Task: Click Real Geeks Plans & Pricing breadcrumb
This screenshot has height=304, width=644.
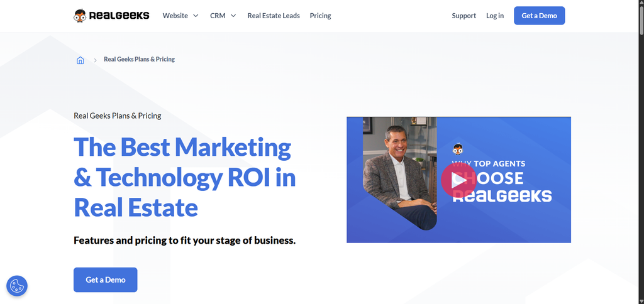Action: pyautogui.click(x=139, y=59)
